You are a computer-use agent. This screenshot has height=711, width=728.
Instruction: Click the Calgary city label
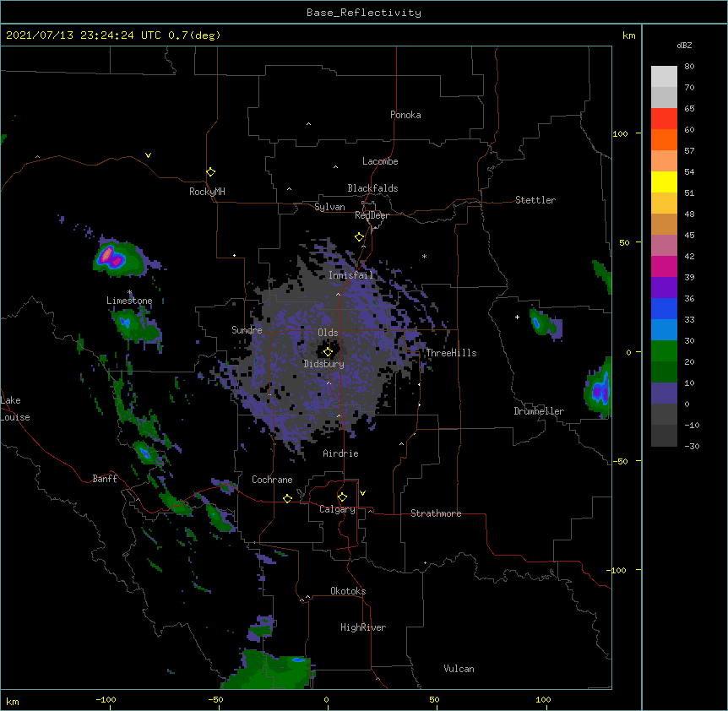pos(337,509)
